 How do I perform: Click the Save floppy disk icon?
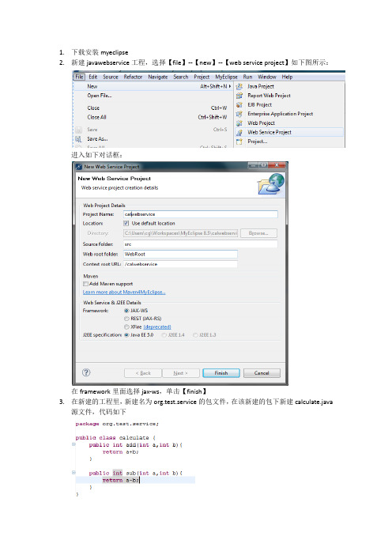[78, 130]
